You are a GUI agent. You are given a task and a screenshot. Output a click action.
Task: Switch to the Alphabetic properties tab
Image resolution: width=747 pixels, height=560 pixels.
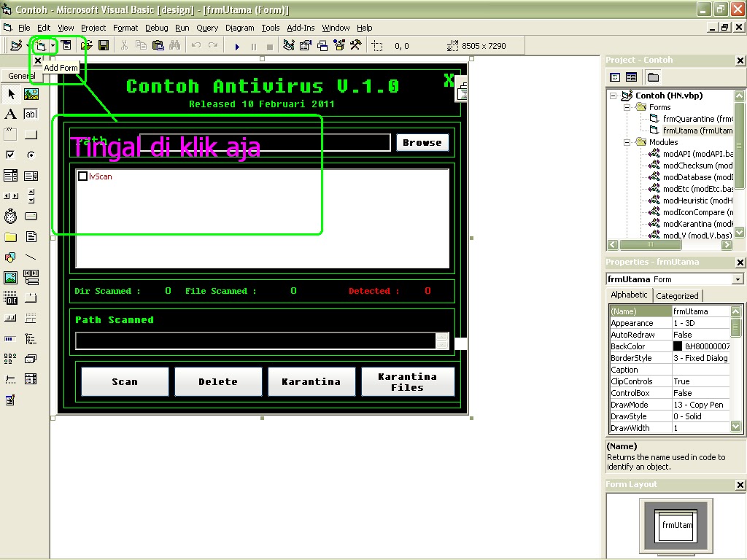(x=629, y=295)
